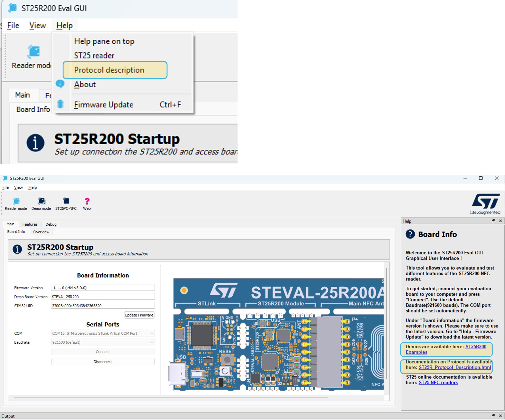The image size is (505, 420).
Task: Open File menu in the upper enlarged view
Action: click(13, 26)
